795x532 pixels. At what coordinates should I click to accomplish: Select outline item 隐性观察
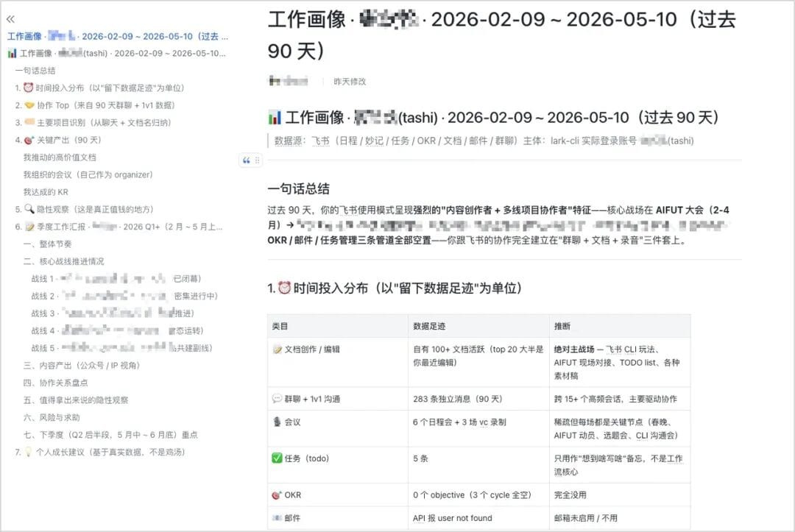[84, 209]
